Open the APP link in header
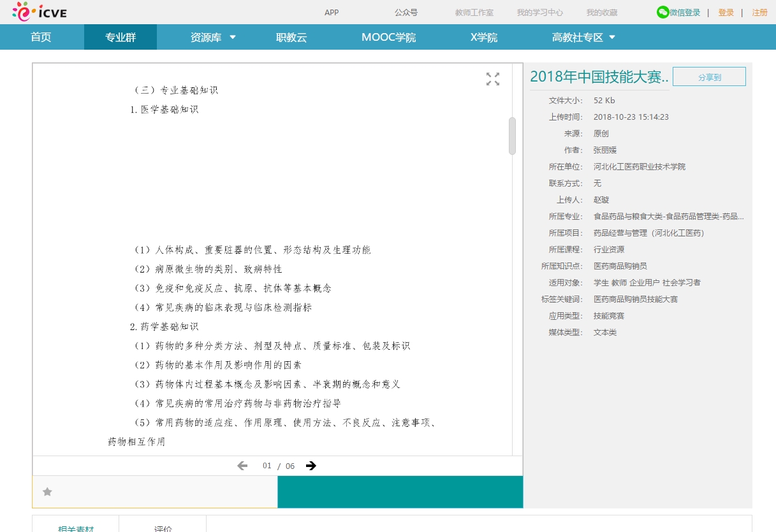Viewport: 776px width, 532px height. (x=332, y=12)
